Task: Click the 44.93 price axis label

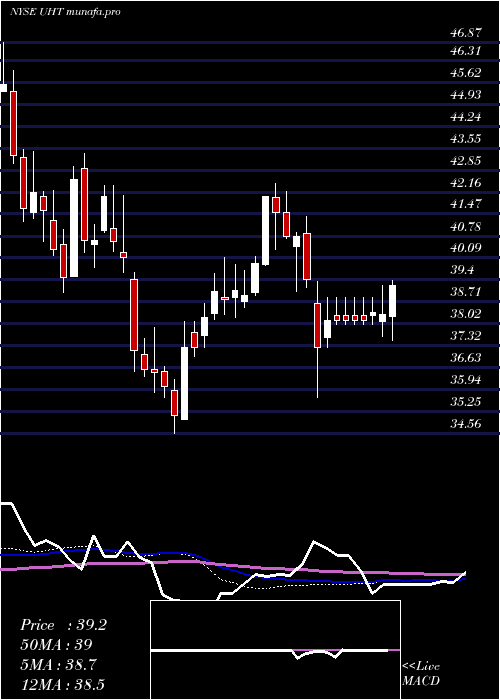Action: 465,95
